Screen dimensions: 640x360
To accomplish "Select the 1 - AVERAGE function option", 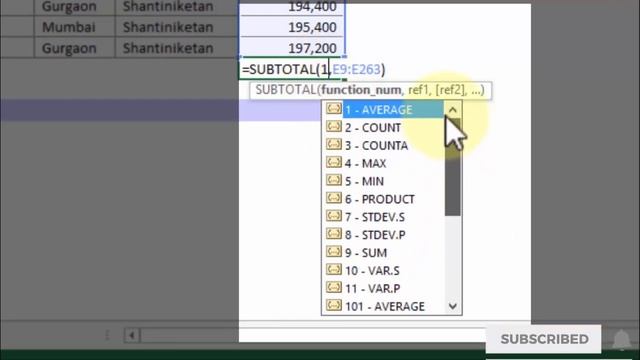I will point(384,110).
